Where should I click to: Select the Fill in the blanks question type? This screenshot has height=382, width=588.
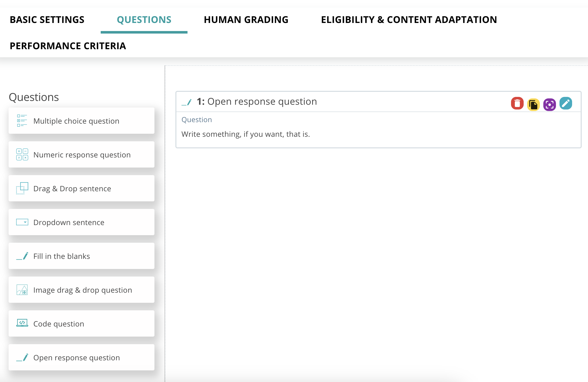click(81, 256)
